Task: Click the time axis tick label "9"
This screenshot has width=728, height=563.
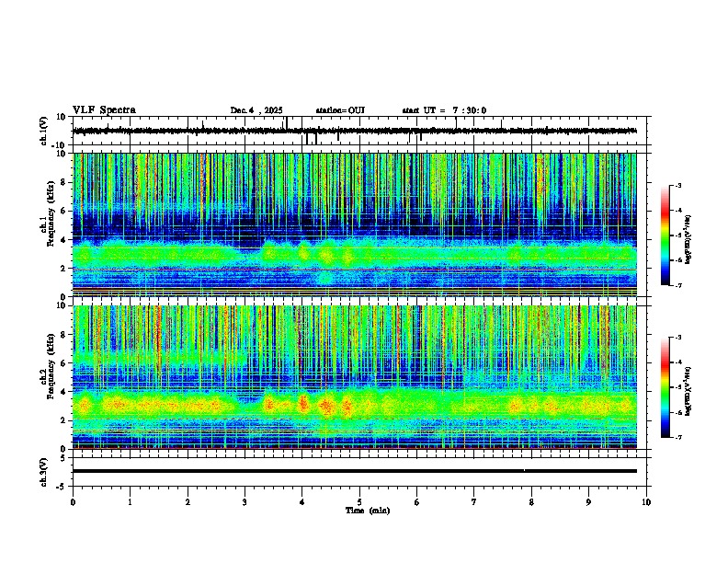Action: pos(588,502)
